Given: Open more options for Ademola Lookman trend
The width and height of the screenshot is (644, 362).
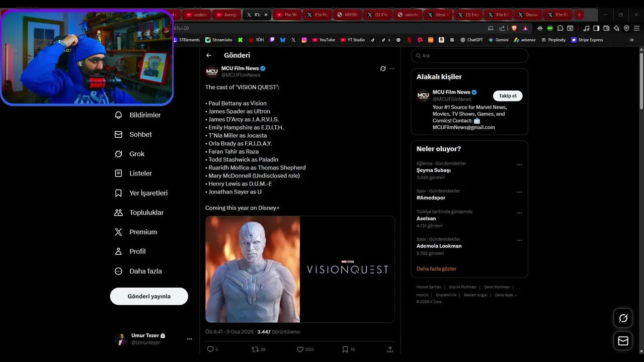Looking at the screenshot, I should [519, 241].
